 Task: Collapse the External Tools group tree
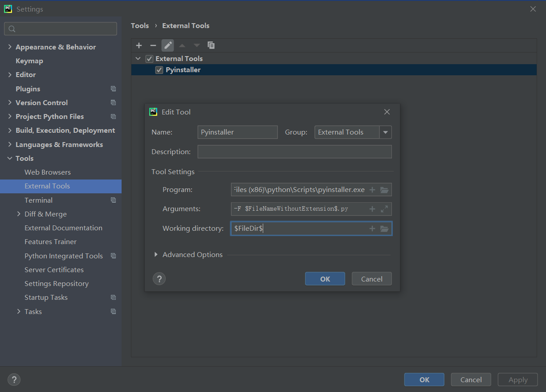(x=138, y=59)
